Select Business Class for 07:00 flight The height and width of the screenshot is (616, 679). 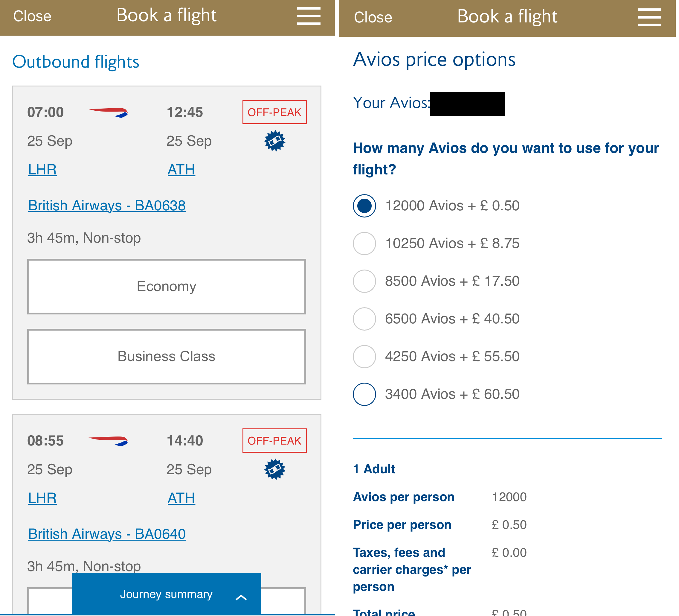(x=166, y=357)
